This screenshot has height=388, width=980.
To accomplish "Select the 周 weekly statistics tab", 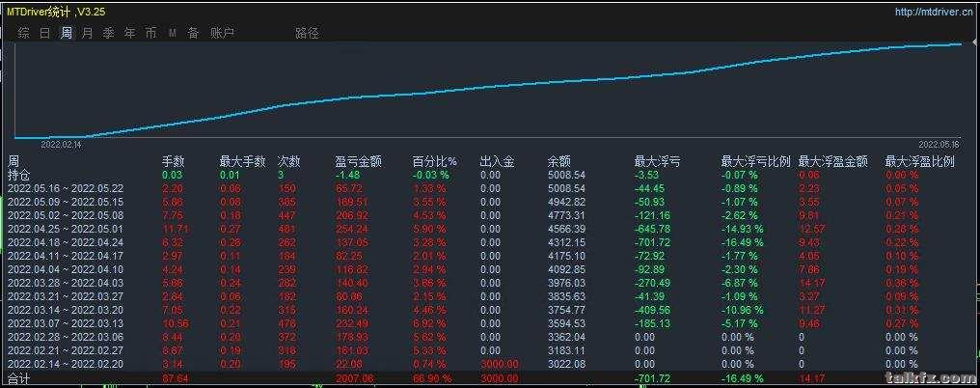I will 67,33.
